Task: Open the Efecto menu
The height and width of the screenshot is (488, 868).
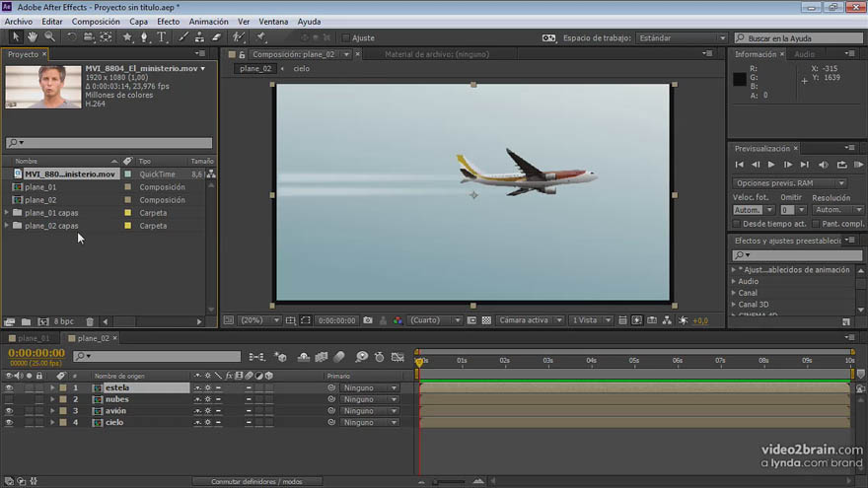Action: click(x=169, y=22)
